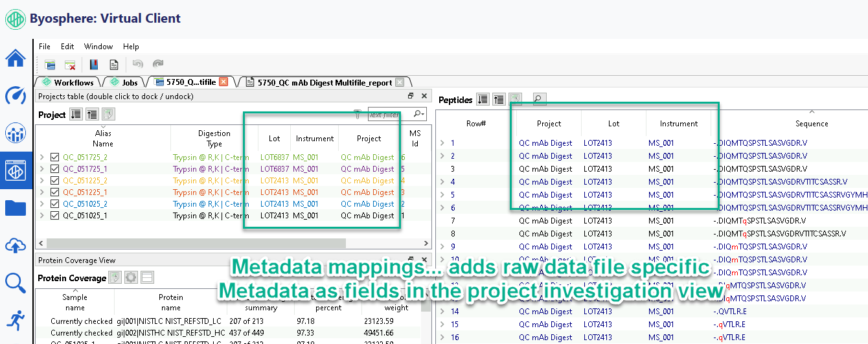Sort Project table by Alias Name header

tap(103, 139)
